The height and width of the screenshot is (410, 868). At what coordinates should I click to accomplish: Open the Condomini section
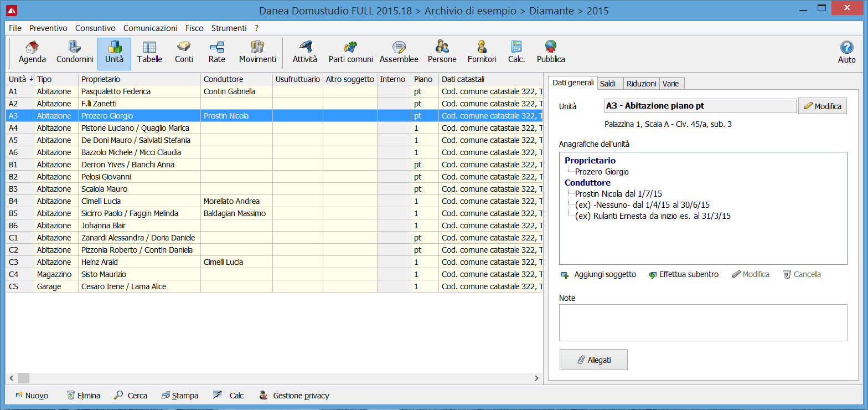pyautogui.click(x=74, y=53)
